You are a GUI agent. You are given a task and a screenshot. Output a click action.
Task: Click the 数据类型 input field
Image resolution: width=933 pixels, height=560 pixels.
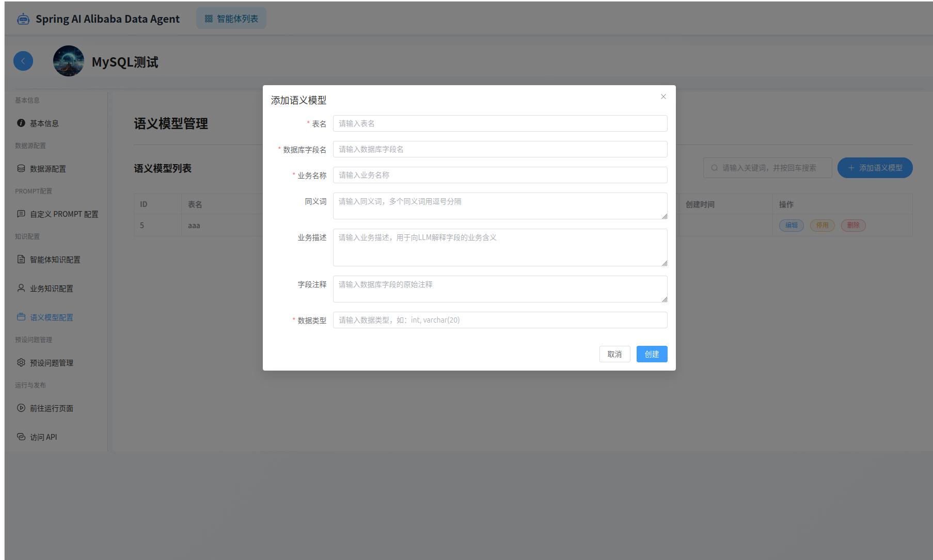pos(500,320)
